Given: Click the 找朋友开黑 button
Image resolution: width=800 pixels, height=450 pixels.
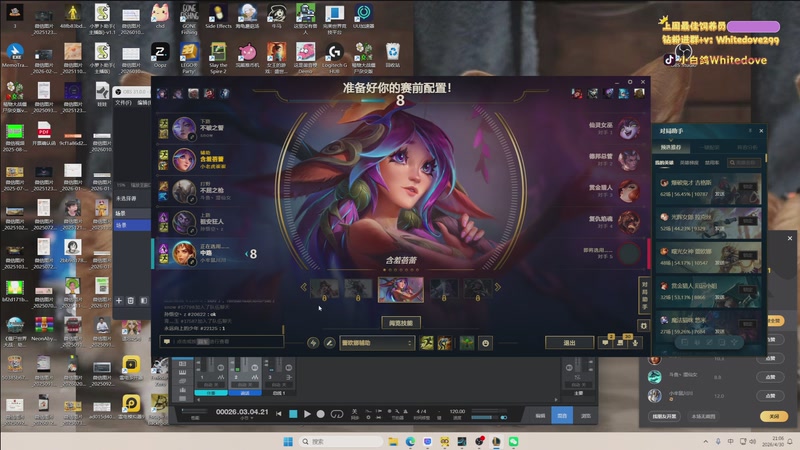Looking at the screenshot, I should coord(664,416).
